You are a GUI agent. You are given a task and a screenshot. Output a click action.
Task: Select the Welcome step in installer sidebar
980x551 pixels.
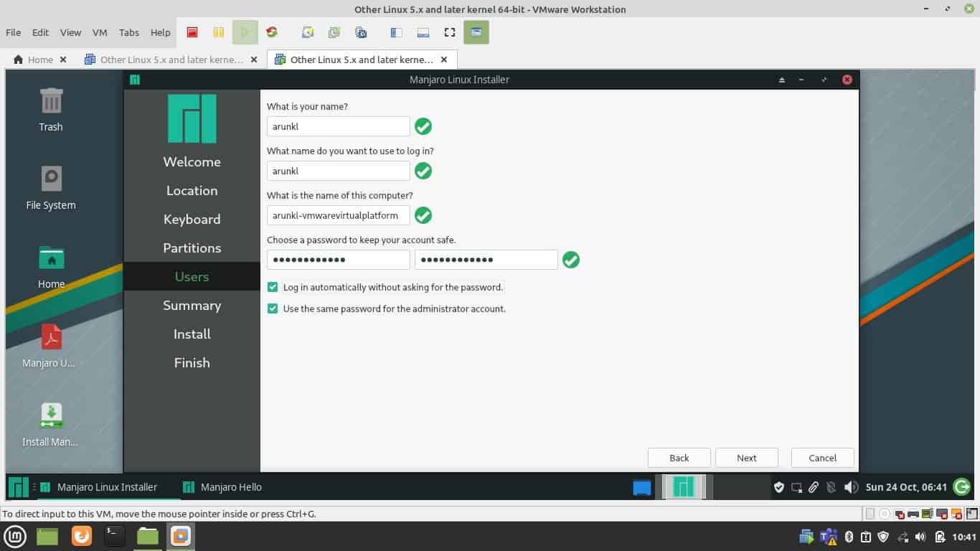(192, 161)
